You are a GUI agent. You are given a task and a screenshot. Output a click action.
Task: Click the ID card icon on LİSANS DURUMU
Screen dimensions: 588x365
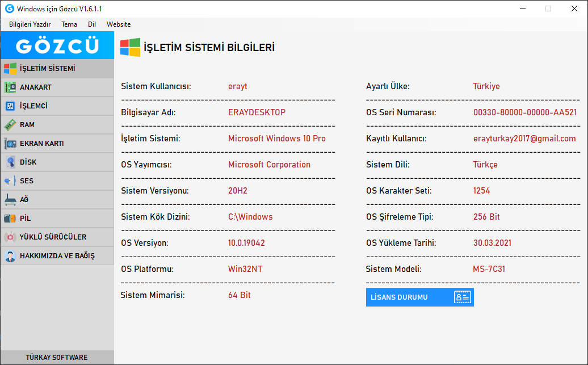point(463,297)
